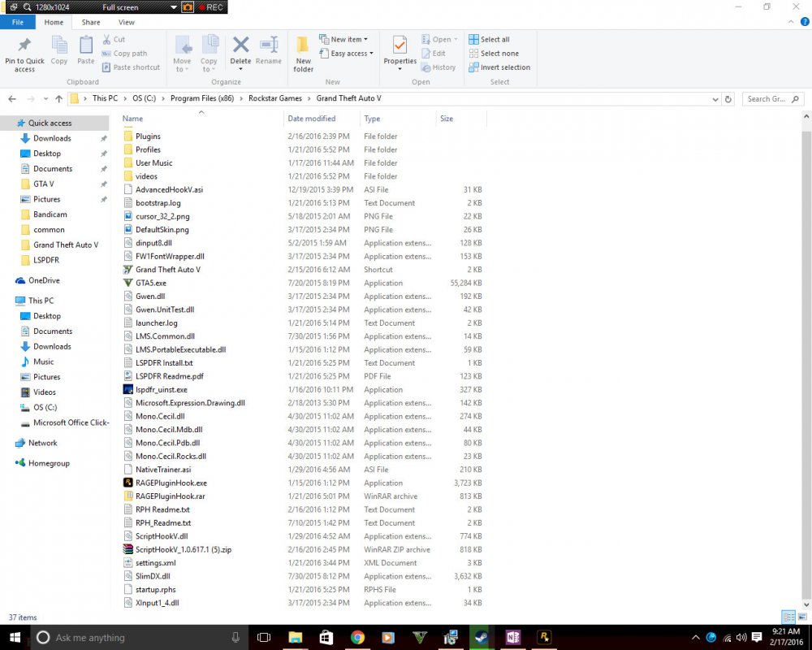This screenshot has width=812, height=650.
Task: Click the Refresh button
Action: (728, 99)
